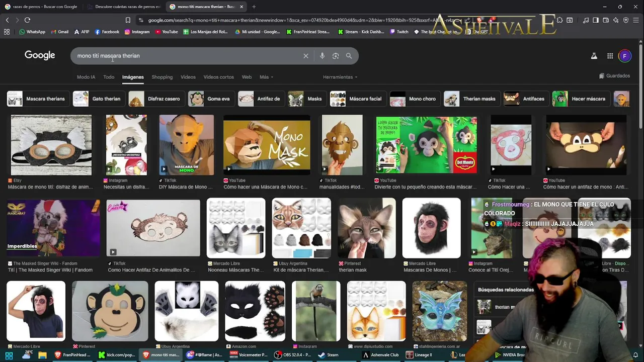Open Masked Singer Wiki Tití thumbnail

click(53, 228)
